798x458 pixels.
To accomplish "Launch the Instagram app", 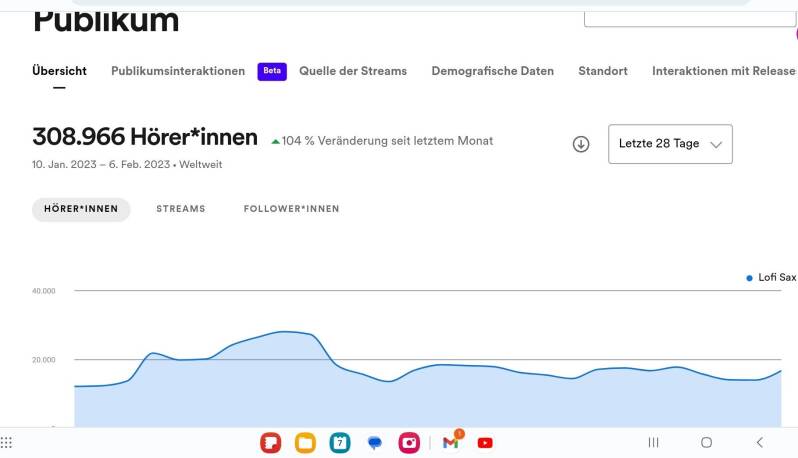I will (409, 442).
